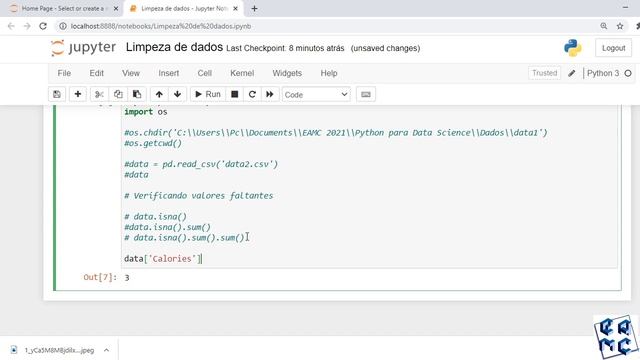This screenshot has height=360, width=640.
Task: Open a new browser tab
Action: tap(254, 8)
